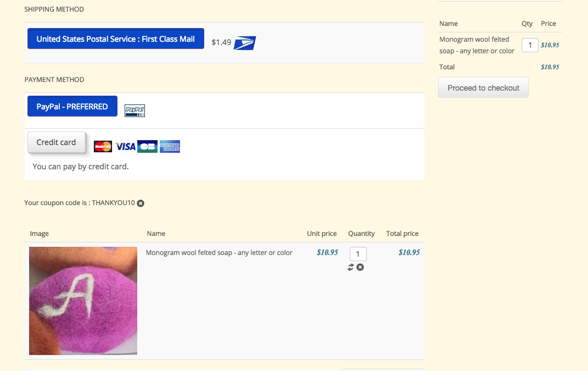Proceed to checkout
This screenshot has width=588, height=371.
click(x=483, y=88)
